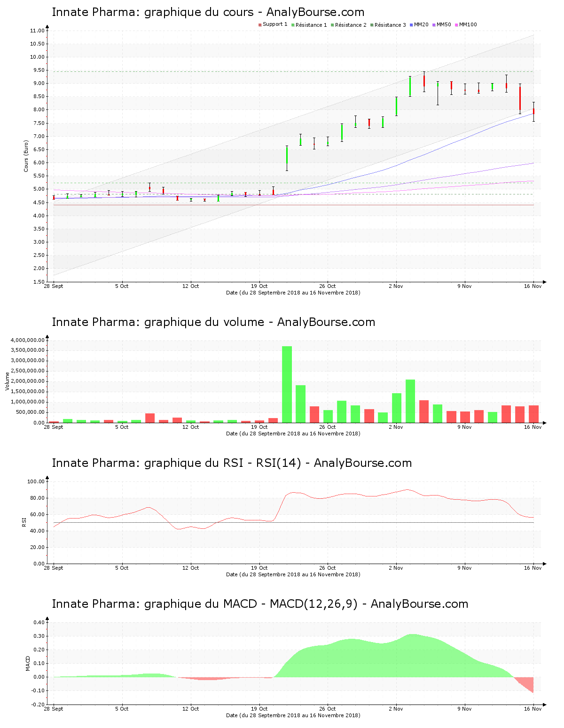Click '16 Nov' date on price chart
Viewport: 564px width, 728px height.
click(x=533, y=286)
